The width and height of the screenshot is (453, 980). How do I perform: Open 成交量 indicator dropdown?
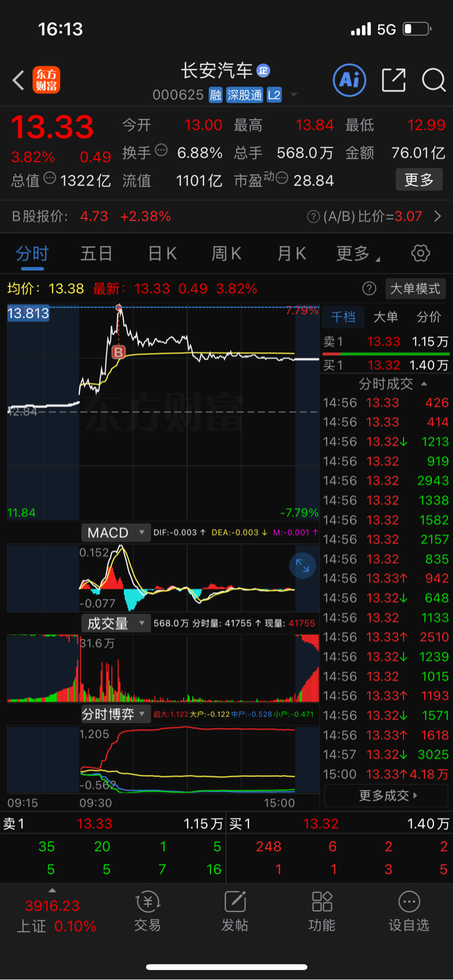(x=116, y=623)
